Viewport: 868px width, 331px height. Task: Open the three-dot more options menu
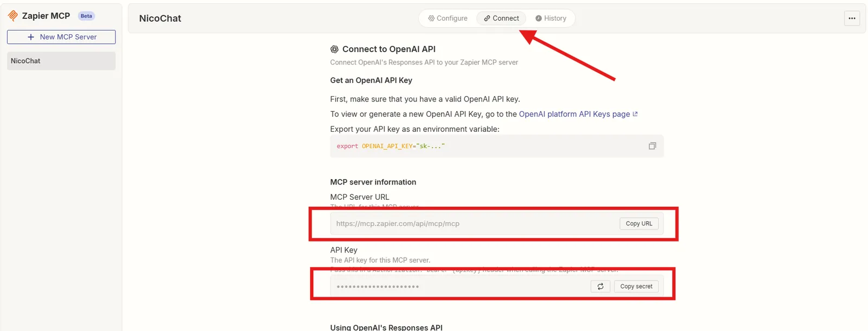pyautogui.click(x=852, y=18)
